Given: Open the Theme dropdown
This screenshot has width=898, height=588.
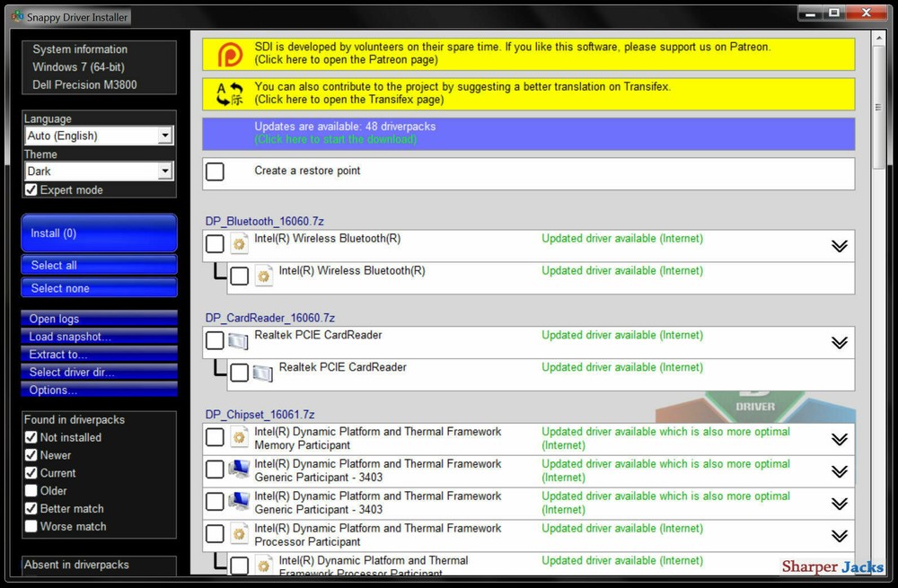Looking at the screenshot, I should coord(163,171).
